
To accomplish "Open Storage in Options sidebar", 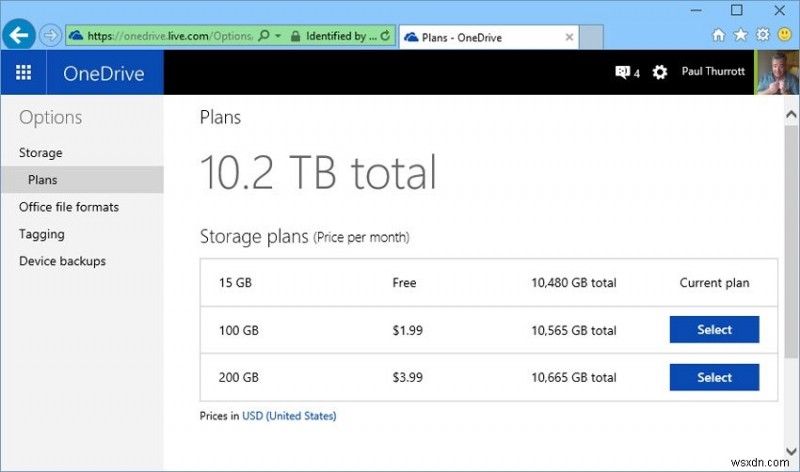I will tap(41, 153).
